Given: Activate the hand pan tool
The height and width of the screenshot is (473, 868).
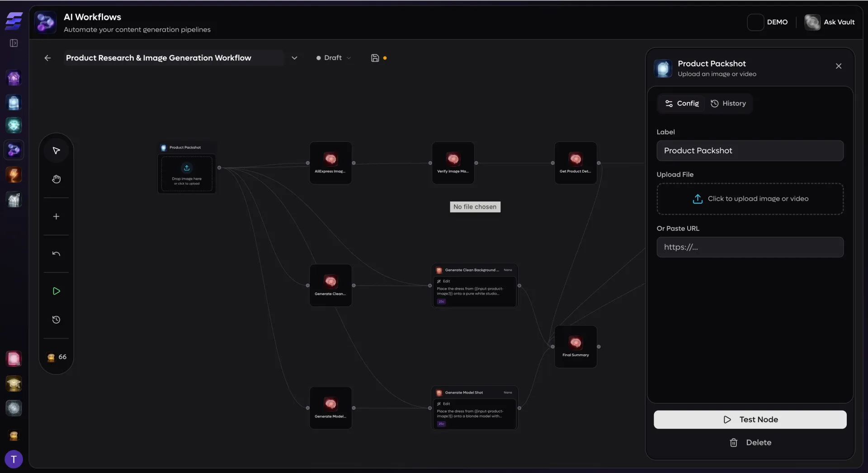Looking at the screenshot, I should 56,179.
